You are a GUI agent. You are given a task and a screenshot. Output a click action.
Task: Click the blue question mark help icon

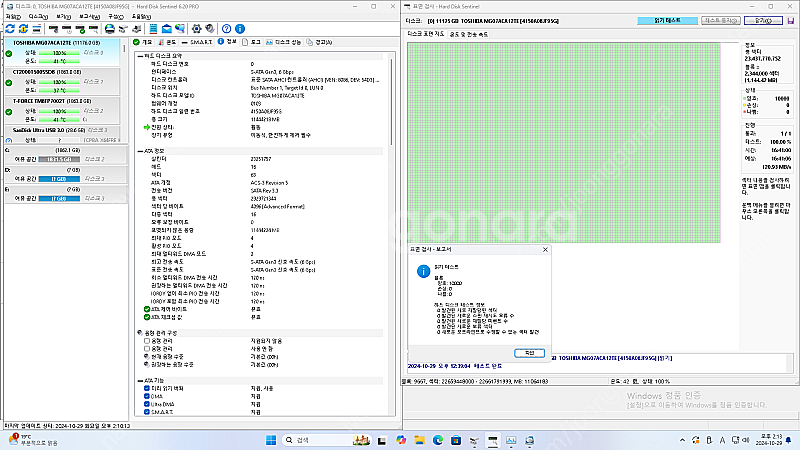pyautogui.click(x=227, y=29)
